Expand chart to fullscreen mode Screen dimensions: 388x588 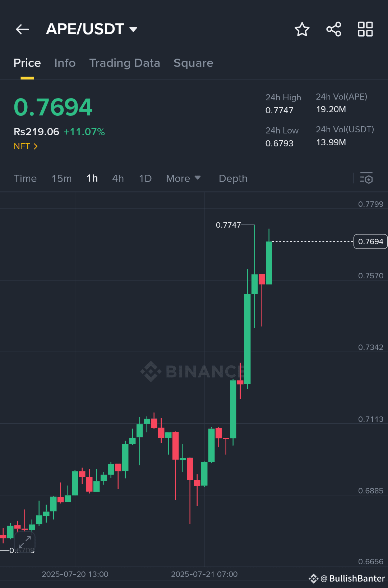click(x=25, y=541)
